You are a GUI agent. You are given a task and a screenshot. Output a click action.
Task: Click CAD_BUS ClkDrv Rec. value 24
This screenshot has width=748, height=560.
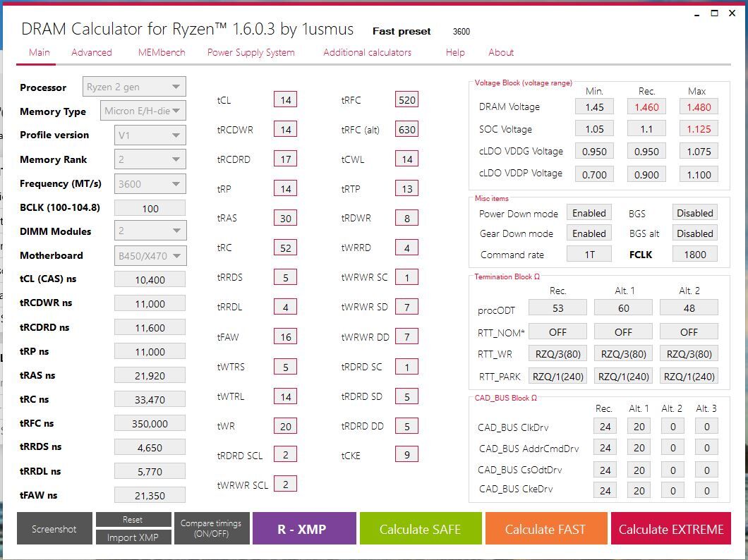click(605, 427)
